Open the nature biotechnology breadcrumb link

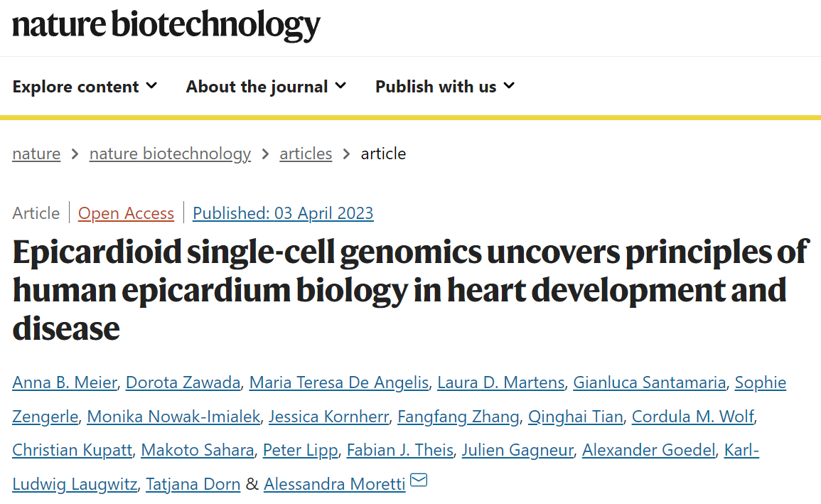pyautogui.click(x=170, y=154)
